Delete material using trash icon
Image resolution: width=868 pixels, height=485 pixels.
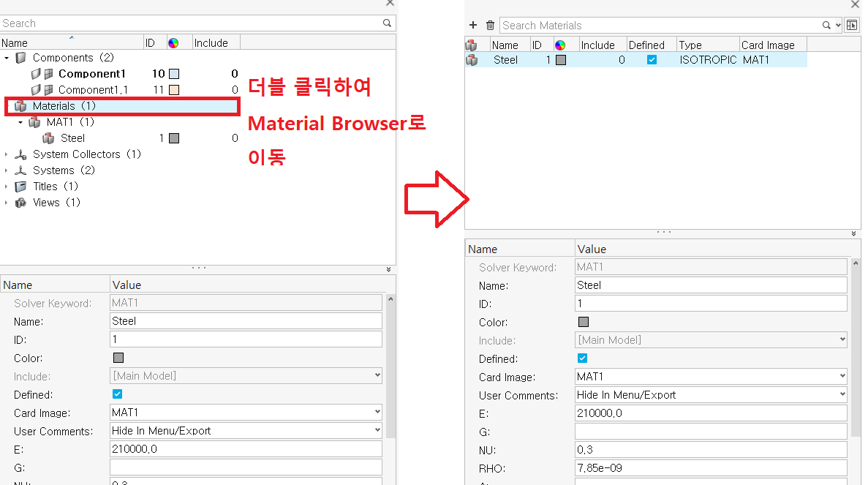click(490, 25)
